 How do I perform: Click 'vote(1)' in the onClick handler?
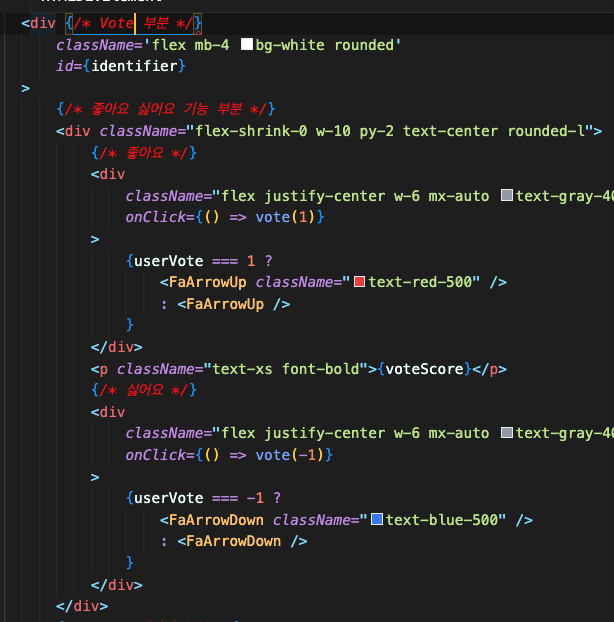pyautogui.click(x=286, y=217)
